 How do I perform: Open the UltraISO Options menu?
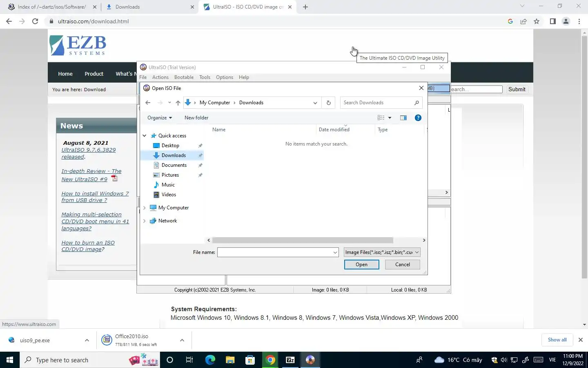225,77
